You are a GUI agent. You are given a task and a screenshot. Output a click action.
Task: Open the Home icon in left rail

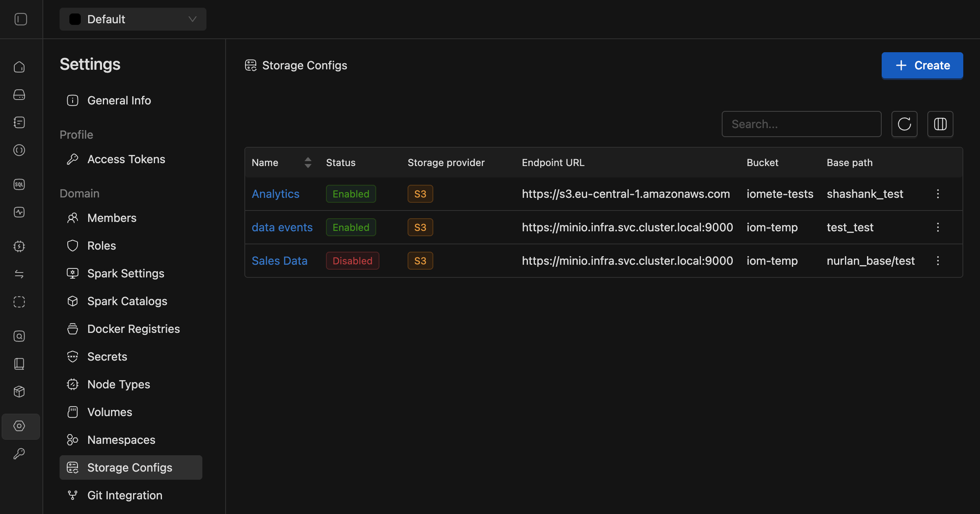point(19,67)
